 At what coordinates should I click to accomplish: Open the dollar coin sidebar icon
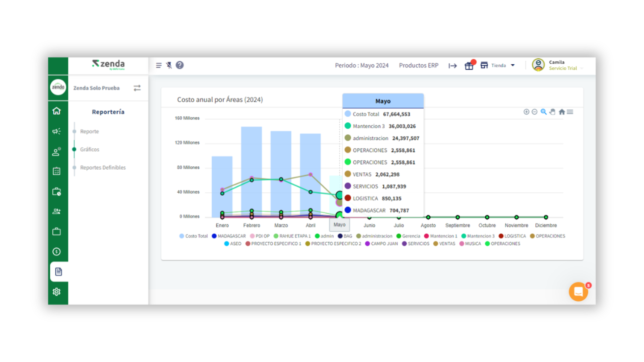[57, 252]
